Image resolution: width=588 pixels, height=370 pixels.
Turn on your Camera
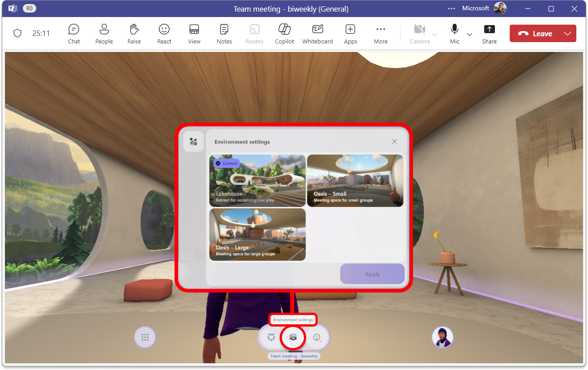click(419, 33)
